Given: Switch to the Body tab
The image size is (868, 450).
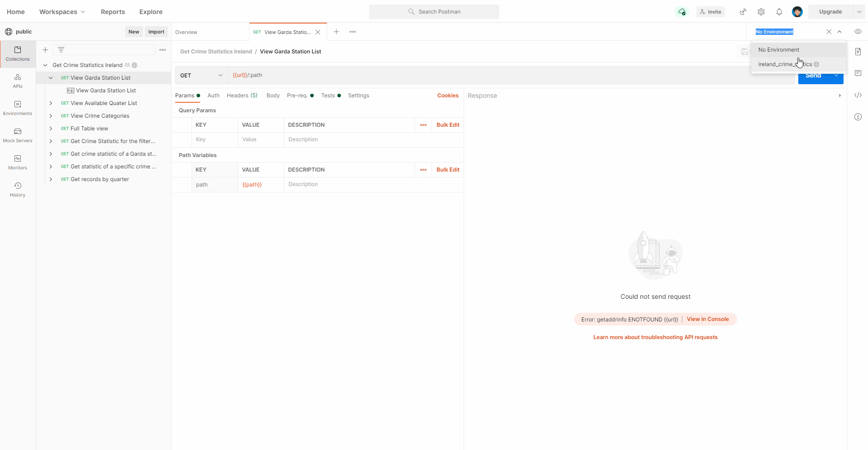Looking at the screenshot, I should coord(273,96).
